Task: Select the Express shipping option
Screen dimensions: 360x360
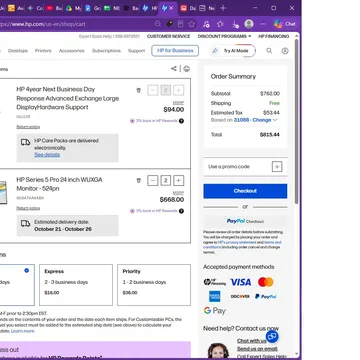Action: point(76,285)
